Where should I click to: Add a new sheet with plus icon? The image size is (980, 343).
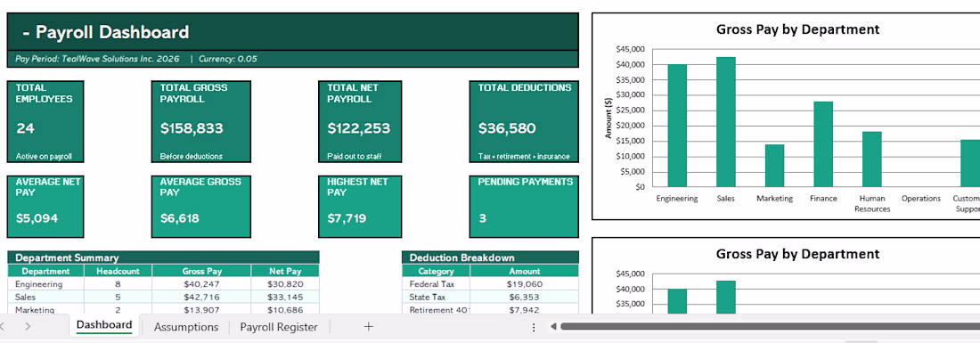pos(369,326)
